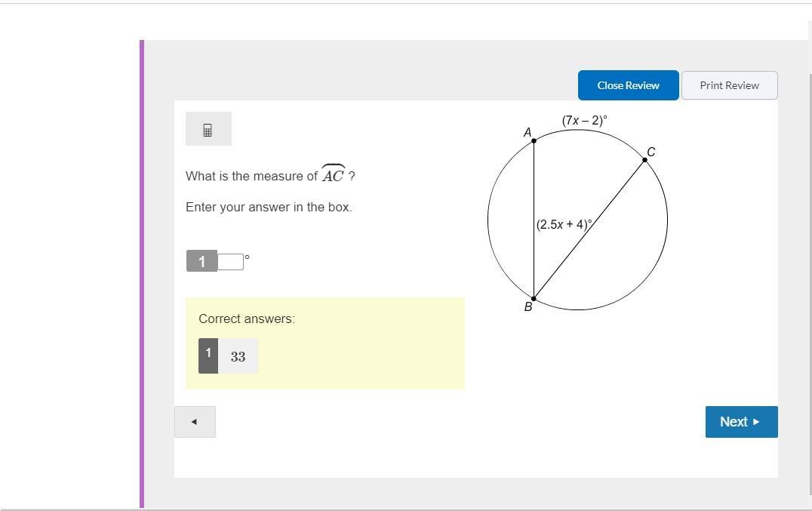The width and height of the screenshot is (812, 511).
Task: Click the 'What is the measure of' text
Action: pos(251,176)
